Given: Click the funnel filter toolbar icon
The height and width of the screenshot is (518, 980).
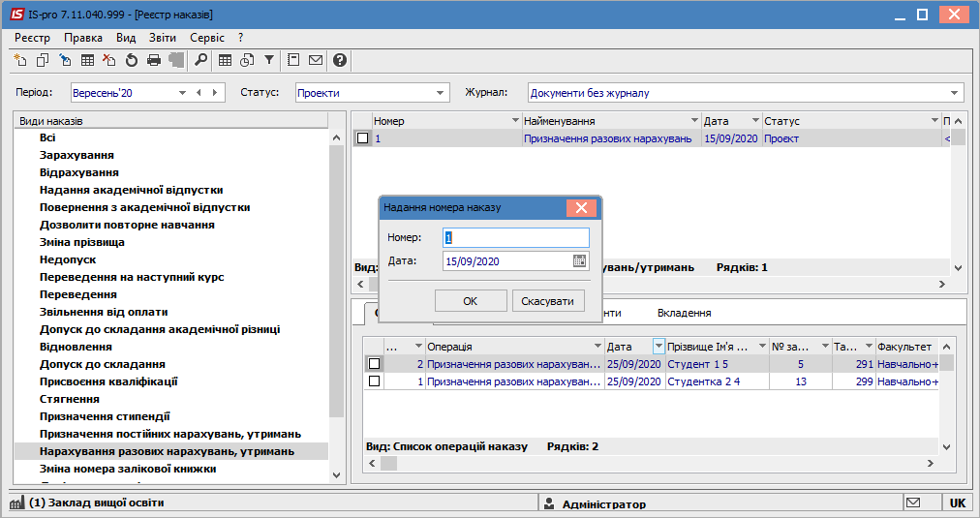Looking at the screenshot, I should (x=269, y=60).
